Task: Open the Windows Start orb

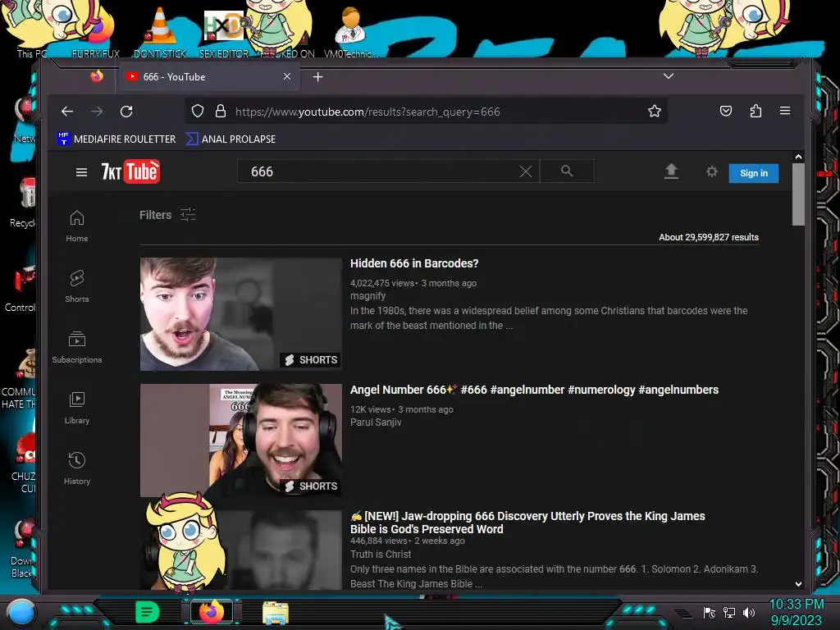Action: 21,612
